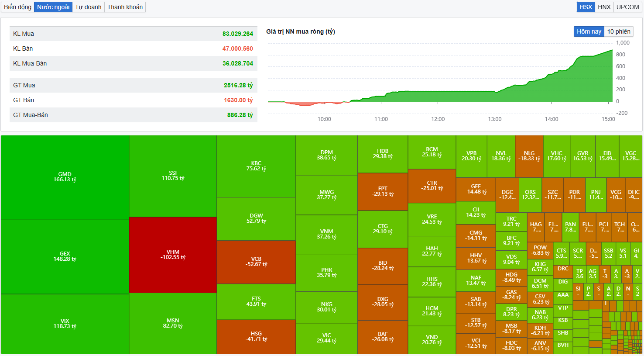This screenshot has width=644, height=356.
Task: Click the GT Bán value 1630.00 tỷ
Action: [238, 100]
